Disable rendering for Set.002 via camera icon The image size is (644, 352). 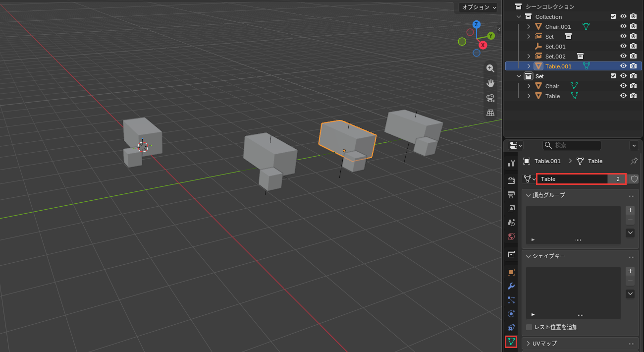pyautogui.click(x=633, y=56)
